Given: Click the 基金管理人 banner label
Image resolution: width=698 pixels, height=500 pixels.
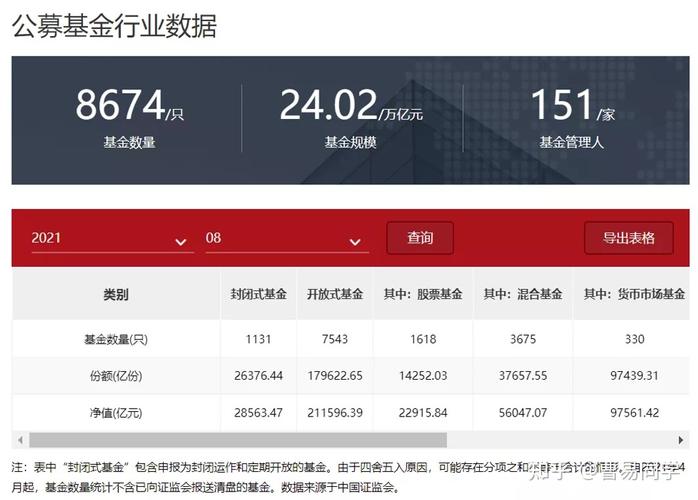Looking at the screenshot, I should [x=572, y=142].
